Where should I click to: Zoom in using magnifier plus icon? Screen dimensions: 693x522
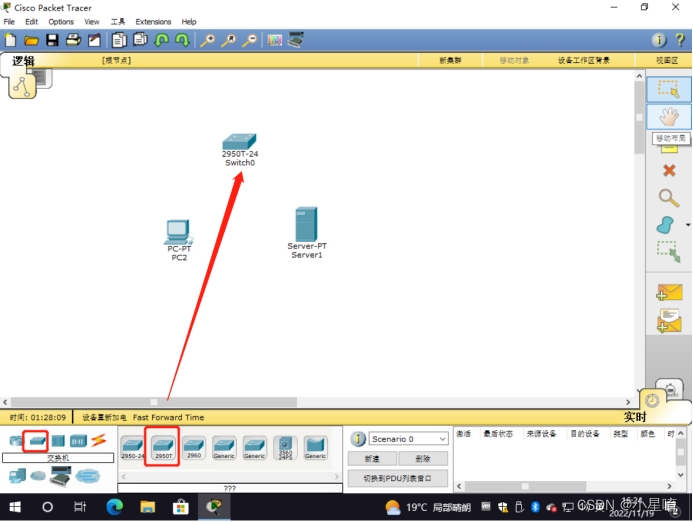click(207, 40)
